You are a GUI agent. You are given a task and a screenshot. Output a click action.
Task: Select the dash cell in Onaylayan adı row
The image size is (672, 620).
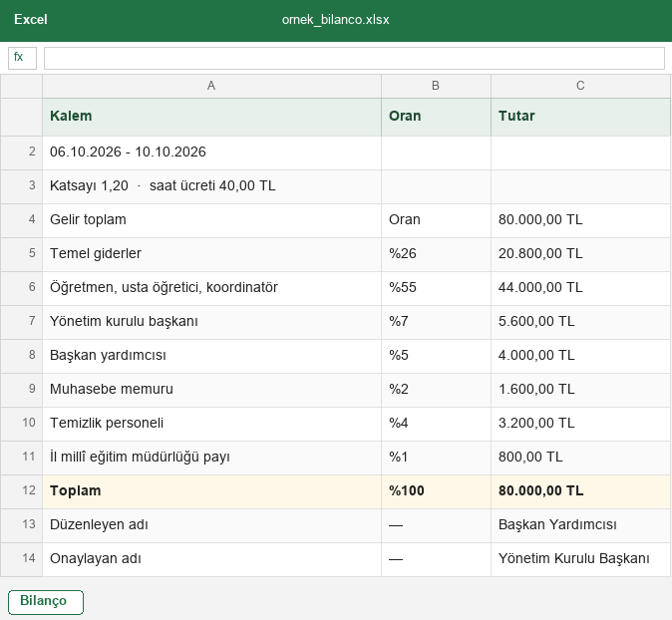coord(436,559)
